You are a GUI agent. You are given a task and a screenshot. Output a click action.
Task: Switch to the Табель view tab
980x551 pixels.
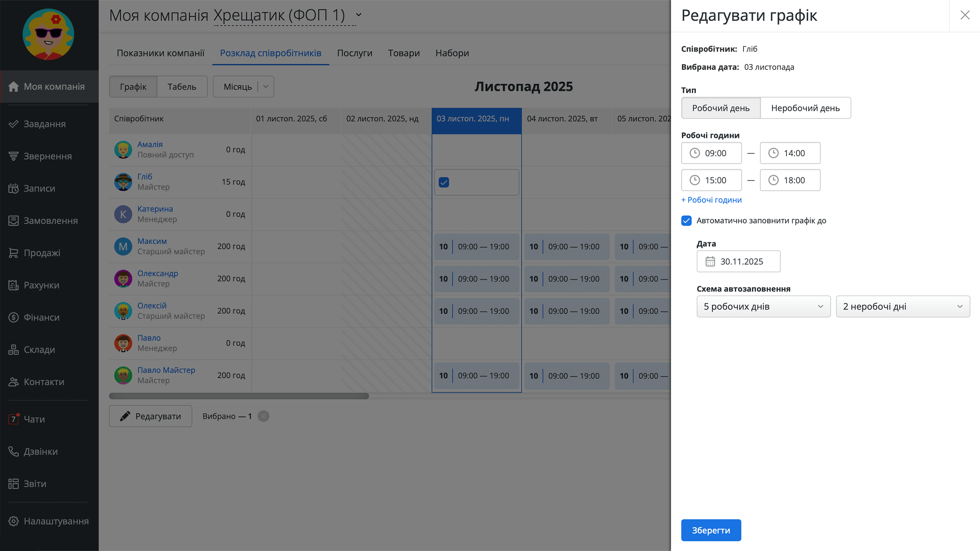182,87
